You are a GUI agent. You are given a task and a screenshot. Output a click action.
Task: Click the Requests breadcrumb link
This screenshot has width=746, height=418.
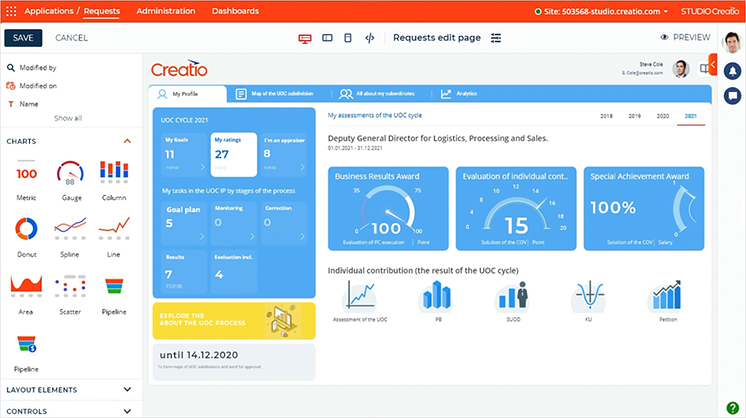tap(102, 11)
